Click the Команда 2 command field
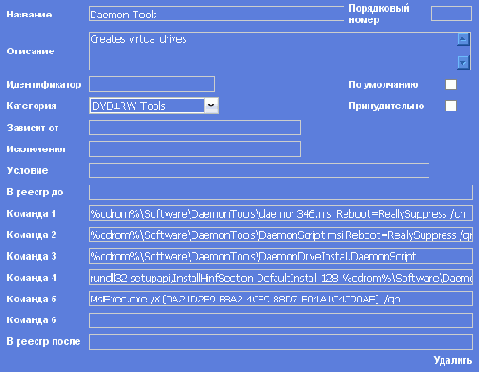 click(281, 235)
